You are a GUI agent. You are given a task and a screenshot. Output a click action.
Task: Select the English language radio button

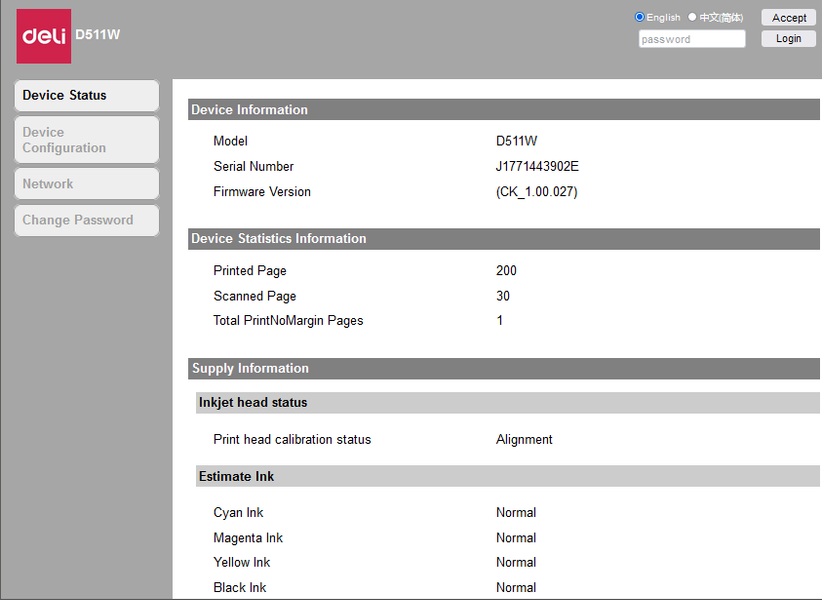point(640,17)
